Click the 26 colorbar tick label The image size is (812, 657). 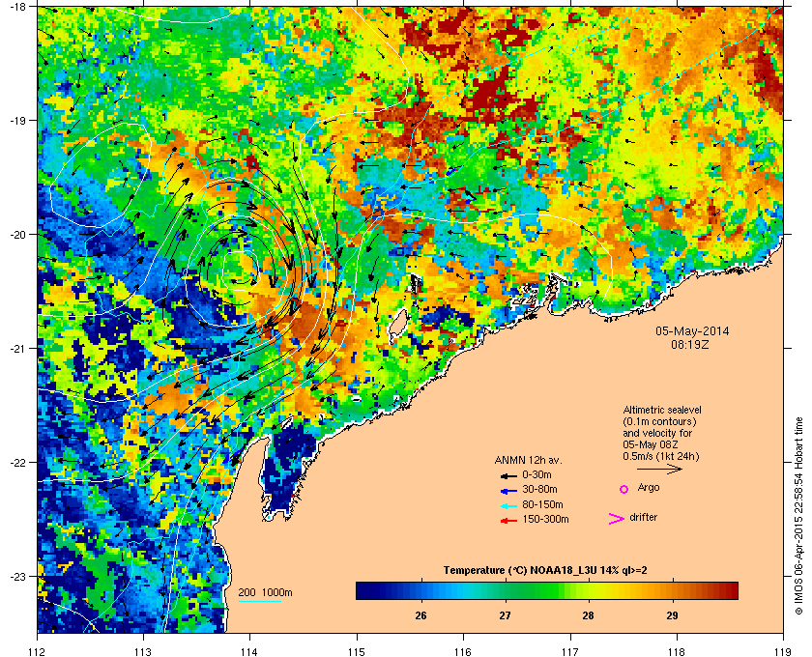tap(421, 616)
